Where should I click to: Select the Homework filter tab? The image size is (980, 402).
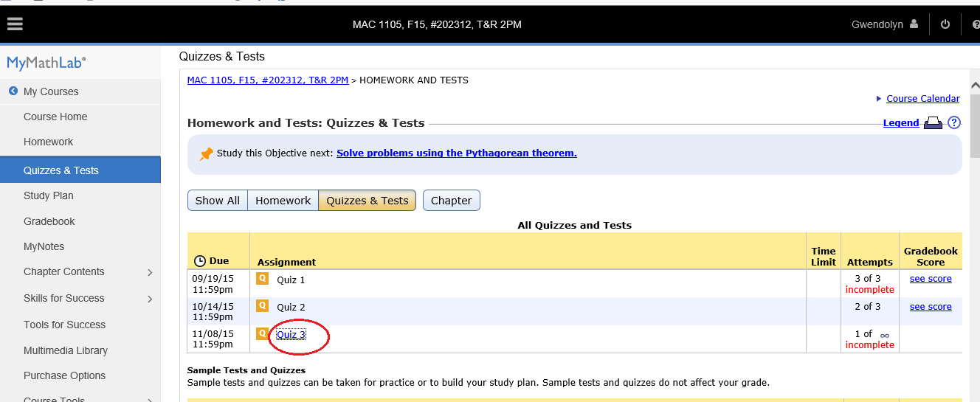click(x=283, y=201)
